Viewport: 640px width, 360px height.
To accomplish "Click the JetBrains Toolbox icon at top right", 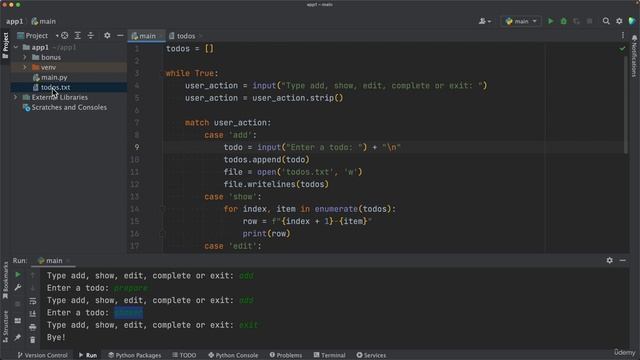I will [x=632, y=21].
